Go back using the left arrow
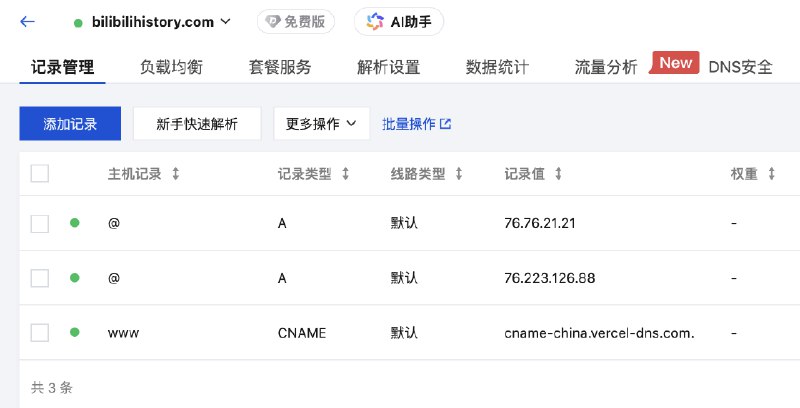The height and width of the screenshot is (408, 800). click(x=27, y=21)
